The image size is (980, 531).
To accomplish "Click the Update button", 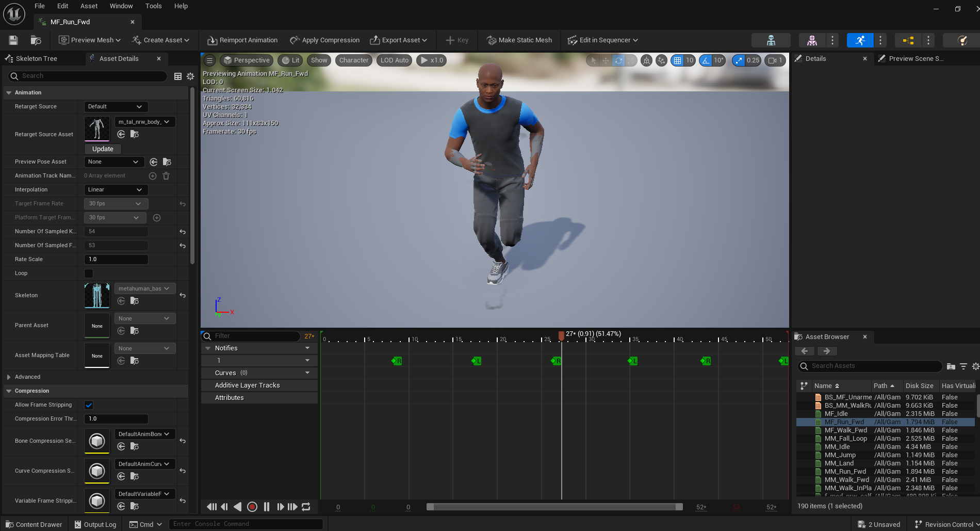I will click(x=103, y=149).
